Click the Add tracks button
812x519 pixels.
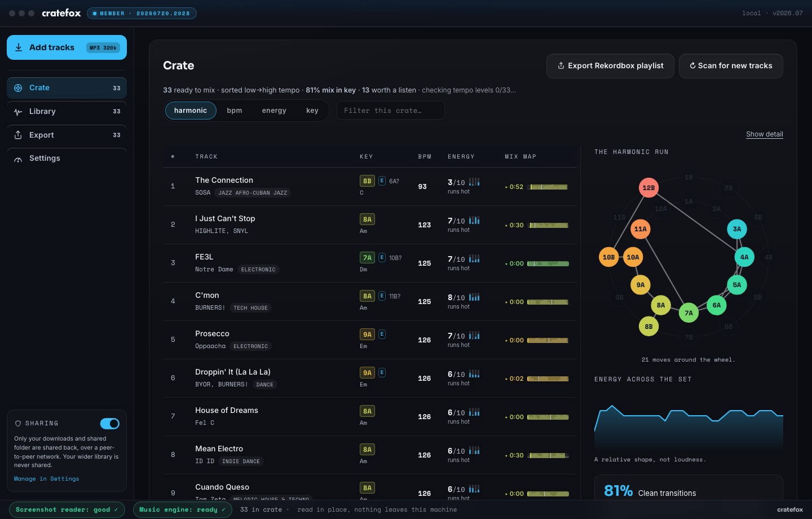[67, 47]
